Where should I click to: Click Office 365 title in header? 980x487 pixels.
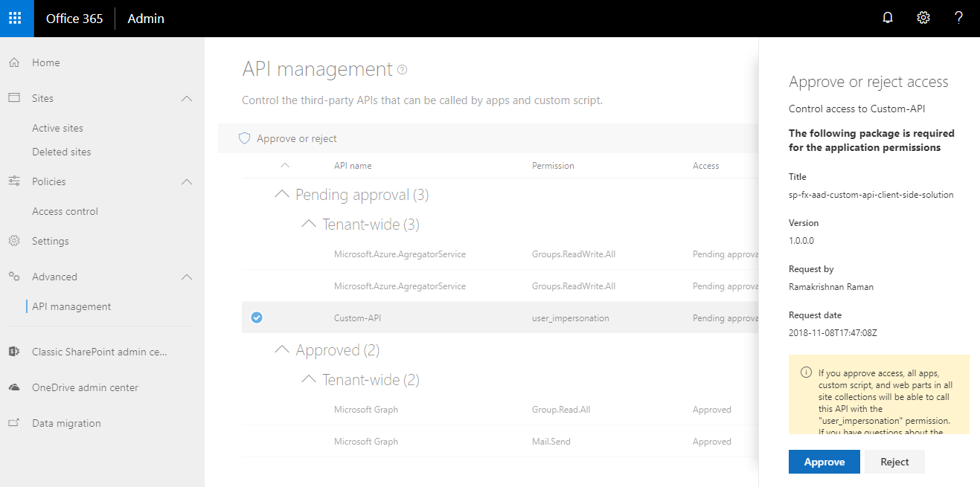click(74, 19)
